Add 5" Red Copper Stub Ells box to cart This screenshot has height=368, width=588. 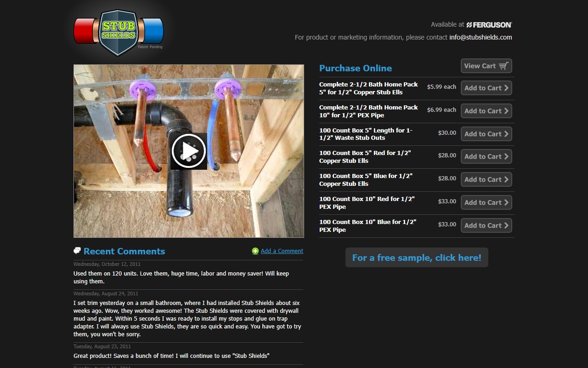click(486, 156)
